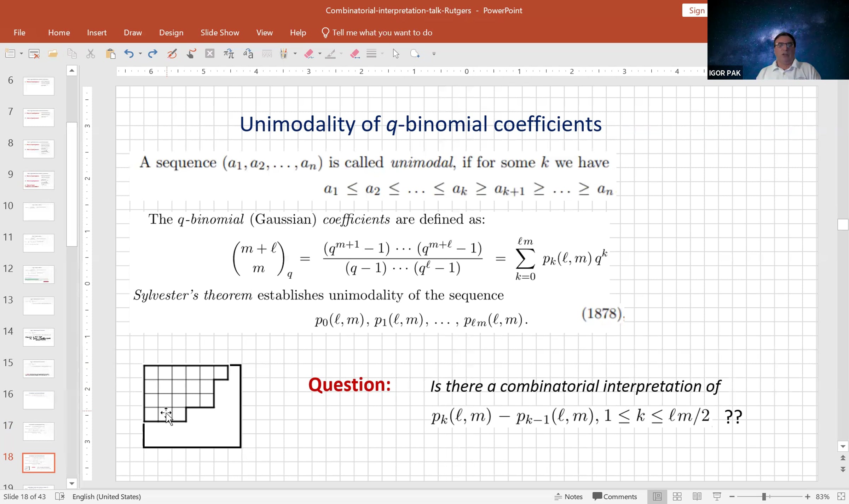Click the Ink to Text icon
Viewport: 849px width, 504px height.
pos(248,54)
